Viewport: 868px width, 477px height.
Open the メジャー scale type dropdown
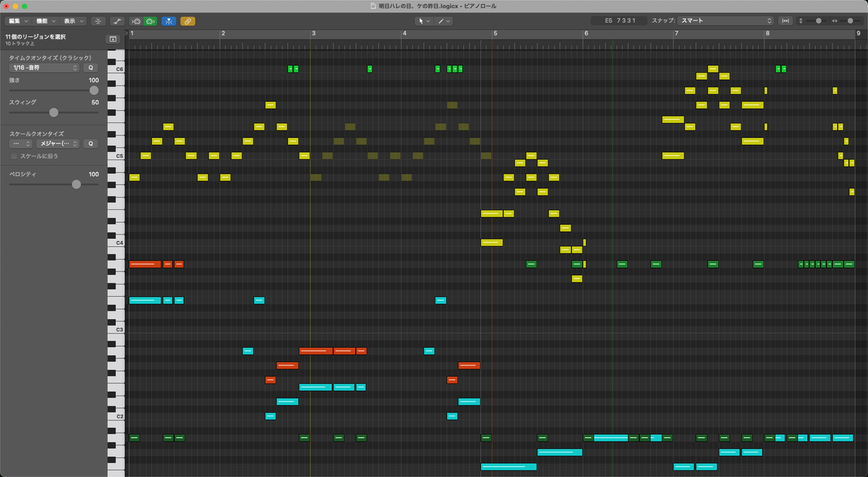(x=58, y=143)
